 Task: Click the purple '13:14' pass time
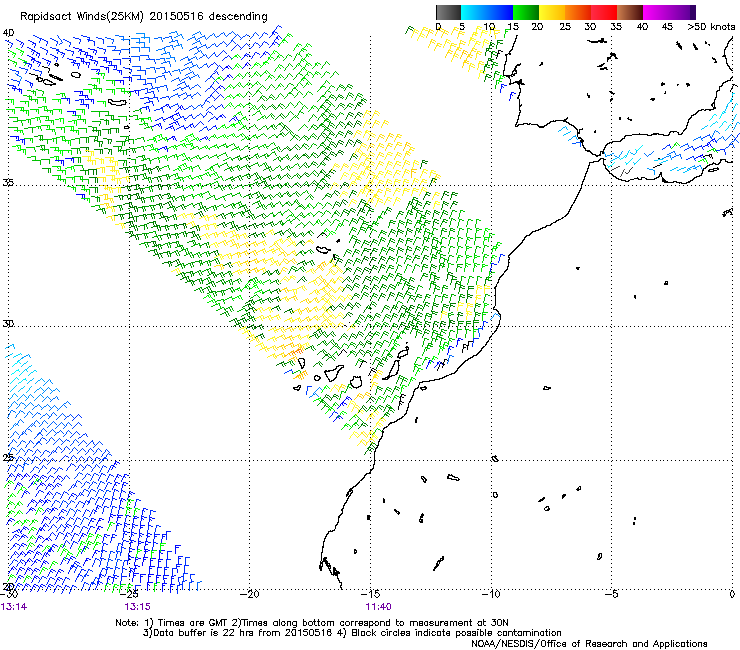tap(14, 607)
